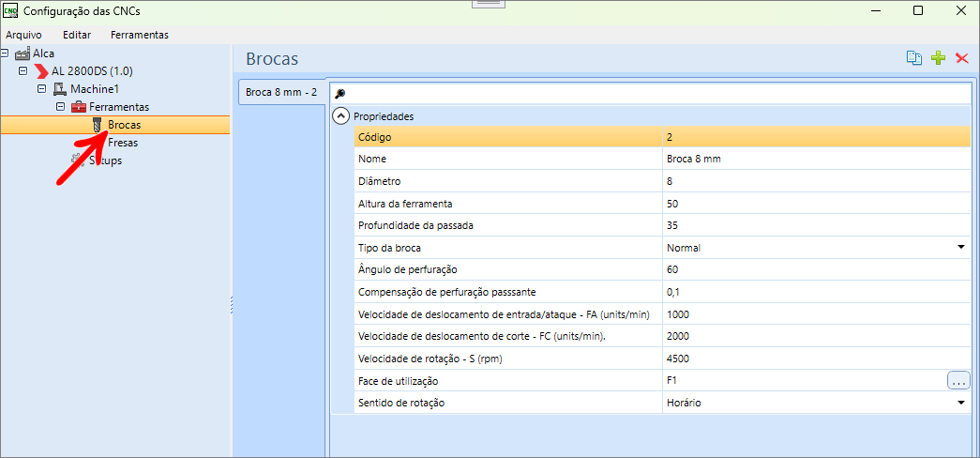980x458 pixels.
Task: Collapse the Machine1 tree node
Action: (42, 89)
